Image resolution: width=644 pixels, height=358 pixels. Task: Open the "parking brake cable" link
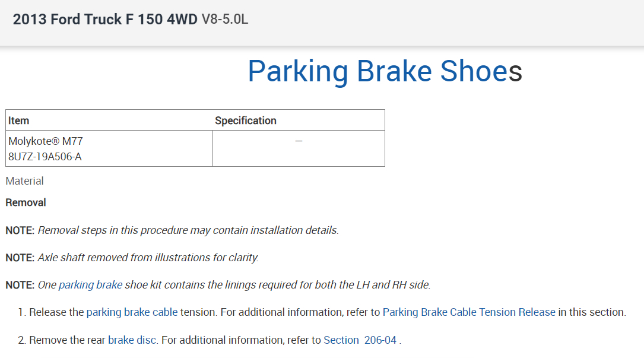click(132, 312)
